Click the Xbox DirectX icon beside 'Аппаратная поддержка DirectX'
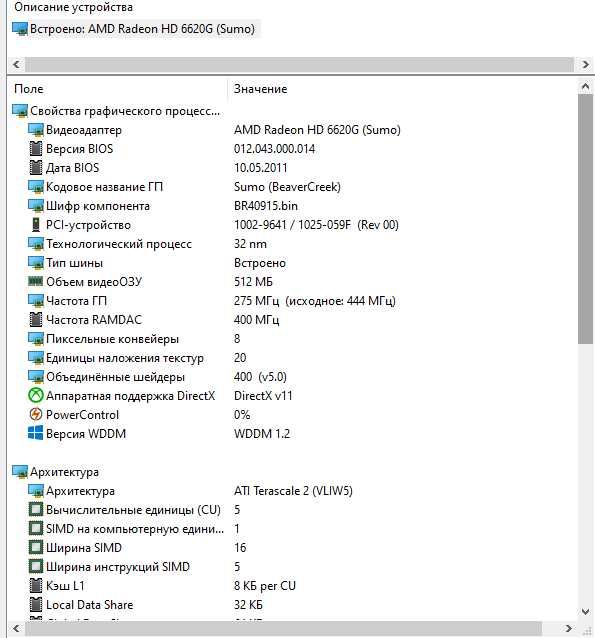The height and width of the screenshot is (638, 595). tap(36, 395)
